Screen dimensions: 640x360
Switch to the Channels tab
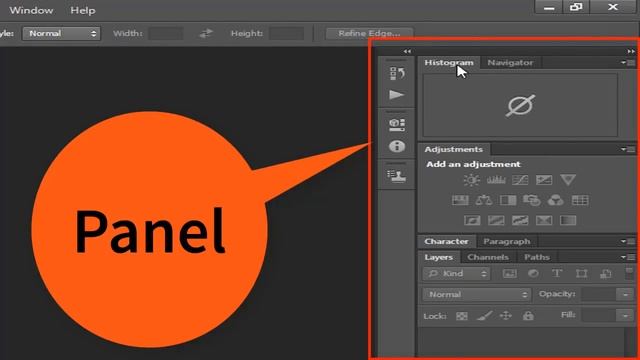point(488,257)
